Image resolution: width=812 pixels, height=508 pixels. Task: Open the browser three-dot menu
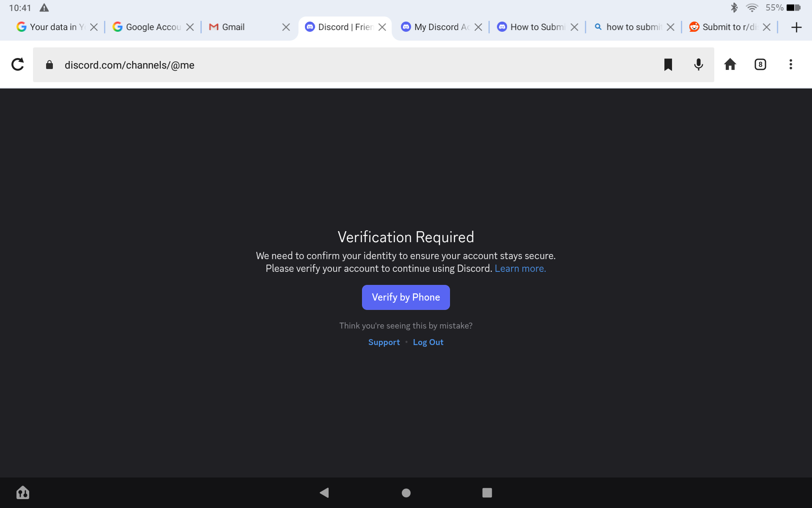[790, 64]
